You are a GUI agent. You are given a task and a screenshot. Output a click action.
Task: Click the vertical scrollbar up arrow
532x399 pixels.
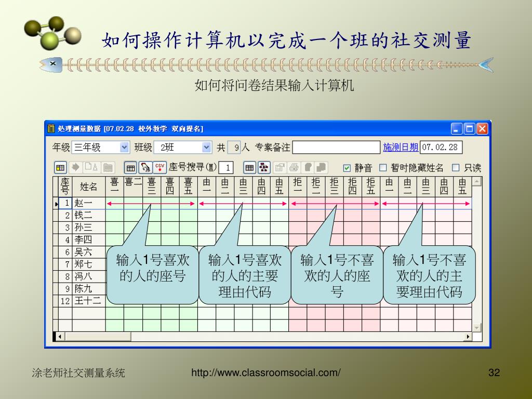tap(477, 181)
